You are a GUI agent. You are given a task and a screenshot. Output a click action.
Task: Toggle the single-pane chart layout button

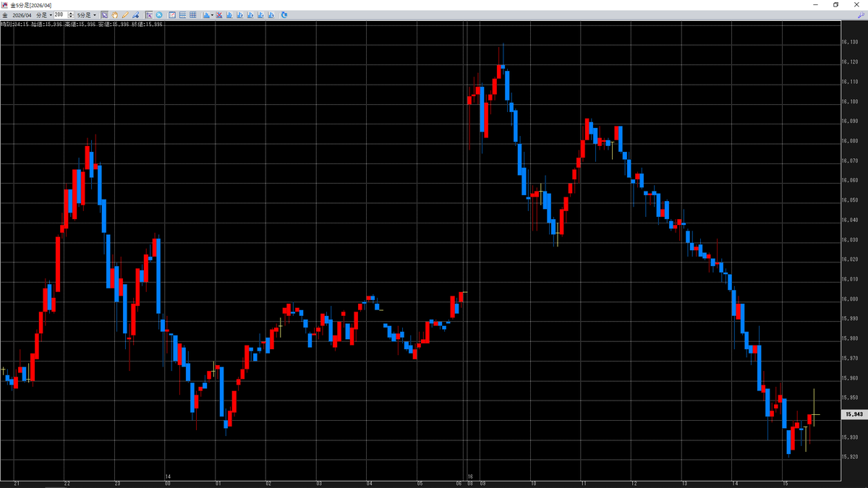coord(172,14)
